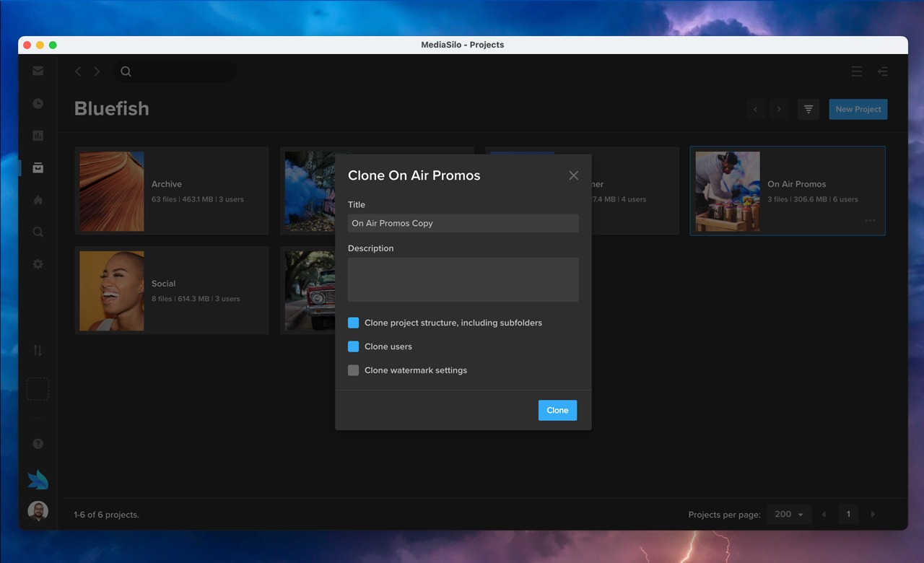Image resolution: width=924 pixels, height=563 pixels.
Task: Open the analytics chart icon in sidebar
Action: point(38,136)
